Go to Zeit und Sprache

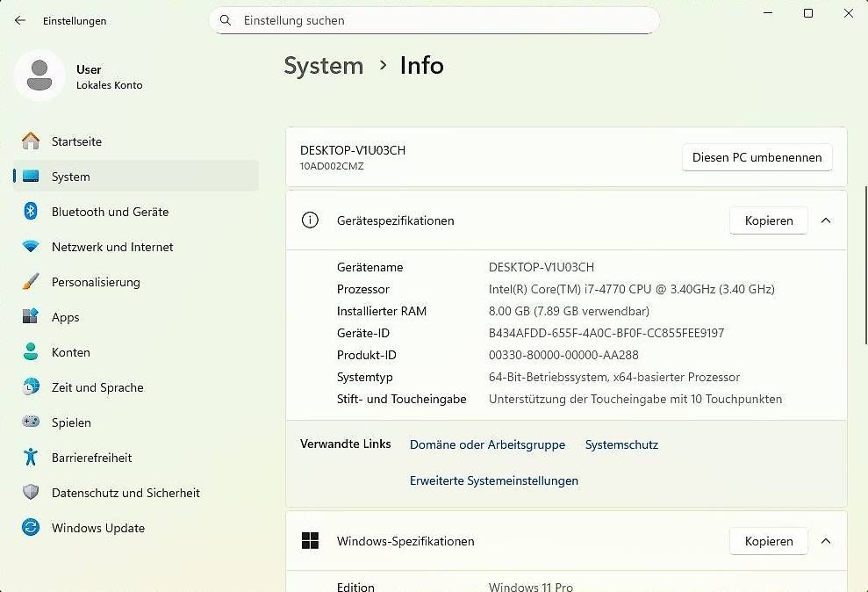pos(97,387)
